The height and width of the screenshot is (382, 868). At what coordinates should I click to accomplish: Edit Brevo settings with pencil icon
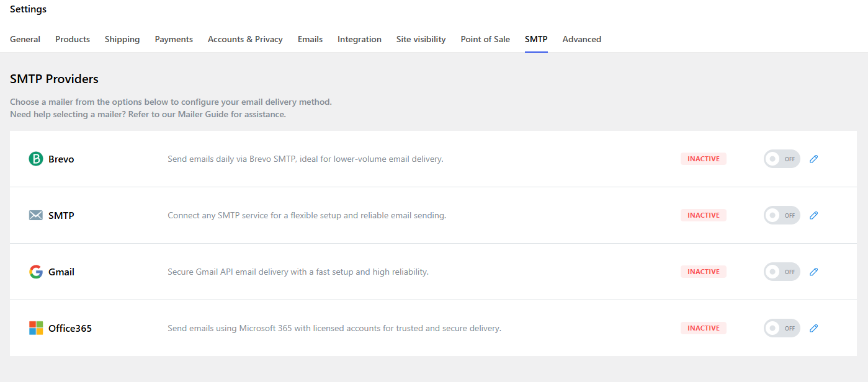[814, 159]
